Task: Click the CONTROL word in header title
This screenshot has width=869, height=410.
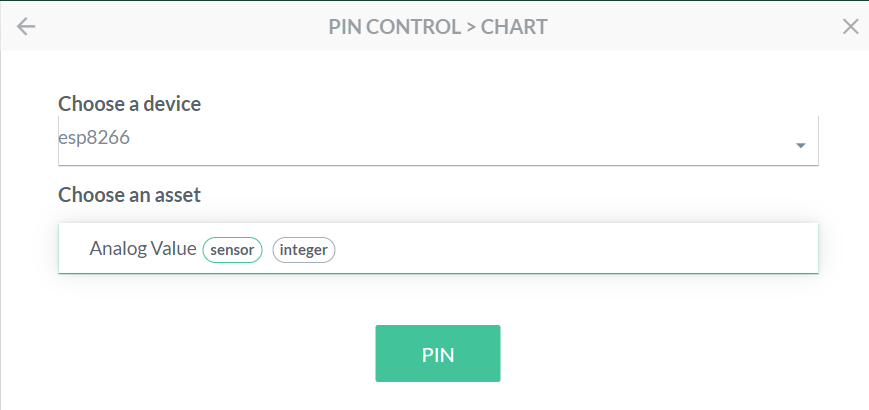Action: tap(410, 27)
